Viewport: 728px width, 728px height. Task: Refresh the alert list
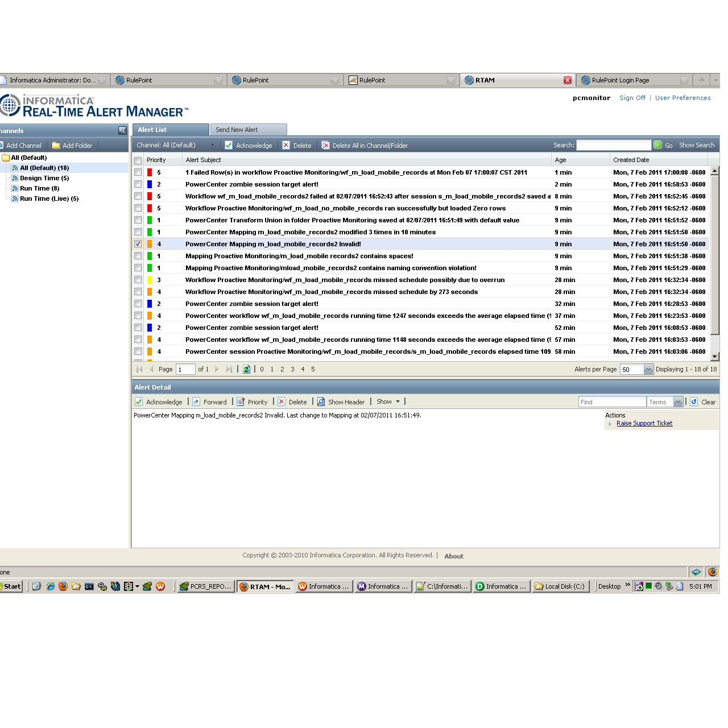point(246,369)
